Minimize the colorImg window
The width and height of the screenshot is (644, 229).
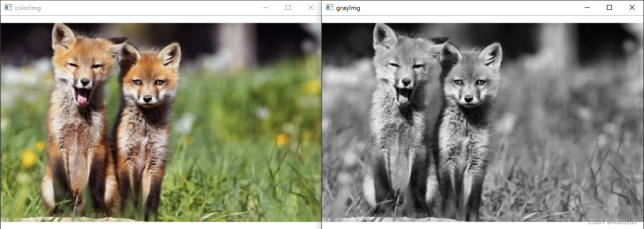point(266,7)
